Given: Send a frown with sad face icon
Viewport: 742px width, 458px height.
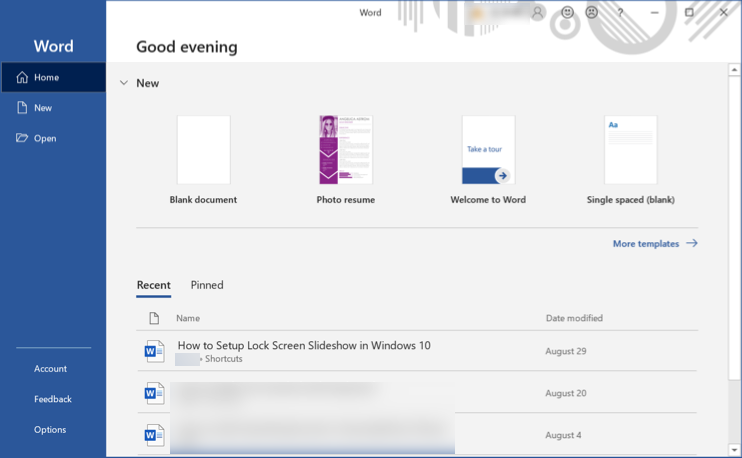Looking at the screenshot, I should coord(592,12).
